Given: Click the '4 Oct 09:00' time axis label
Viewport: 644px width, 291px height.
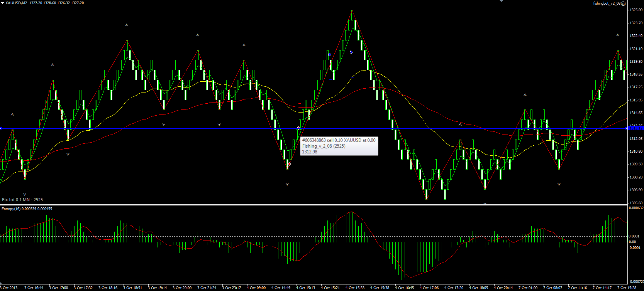Looking at the screenshot, I should pyautogui.click(x=256, y=288).
